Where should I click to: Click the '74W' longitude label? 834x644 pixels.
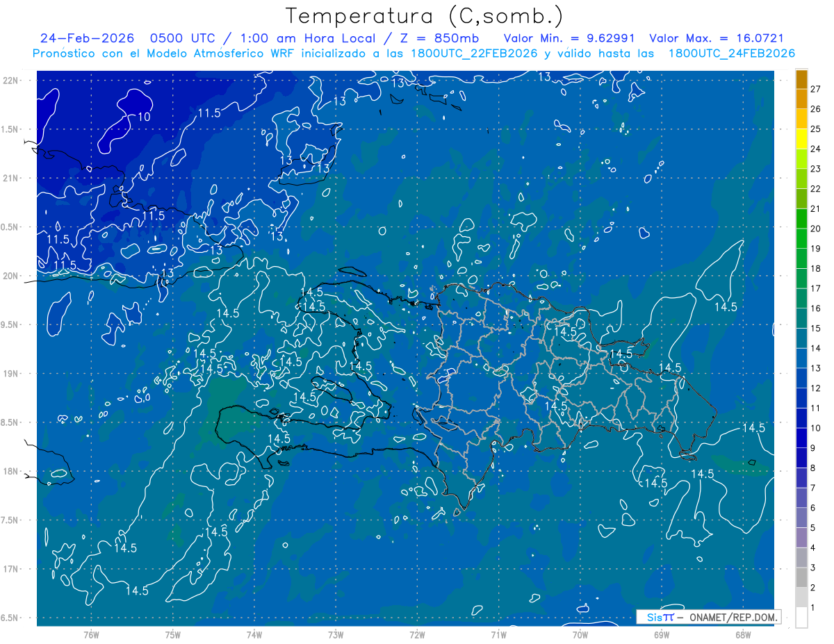click(254, 635)
